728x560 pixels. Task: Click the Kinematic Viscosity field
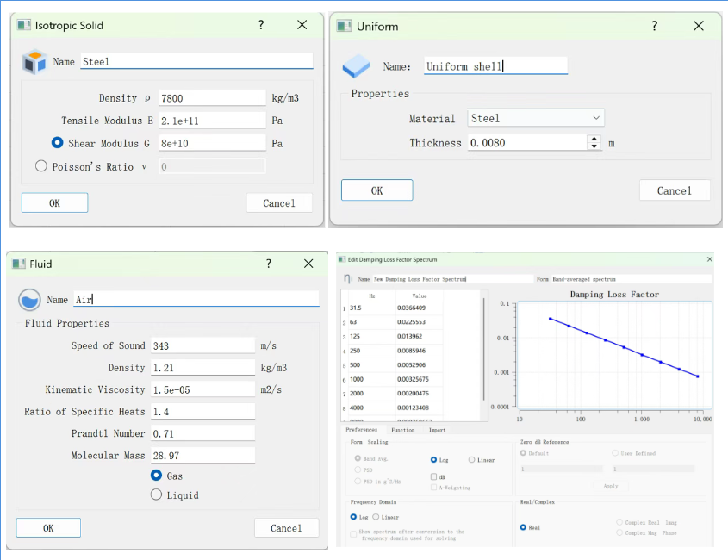(x=203, y=389)
